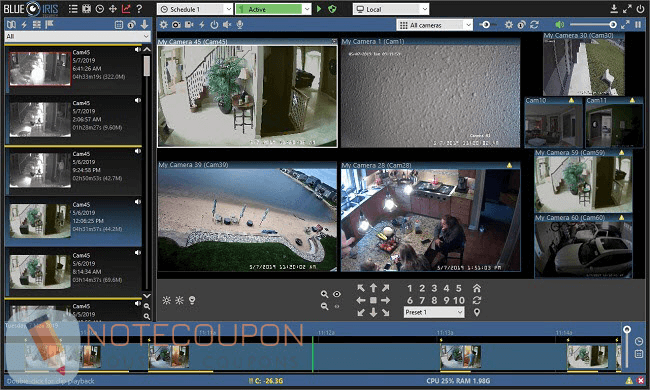Expand the All cameras group dropdown
The height and width of the screenshot is (390, 650).
434,25
